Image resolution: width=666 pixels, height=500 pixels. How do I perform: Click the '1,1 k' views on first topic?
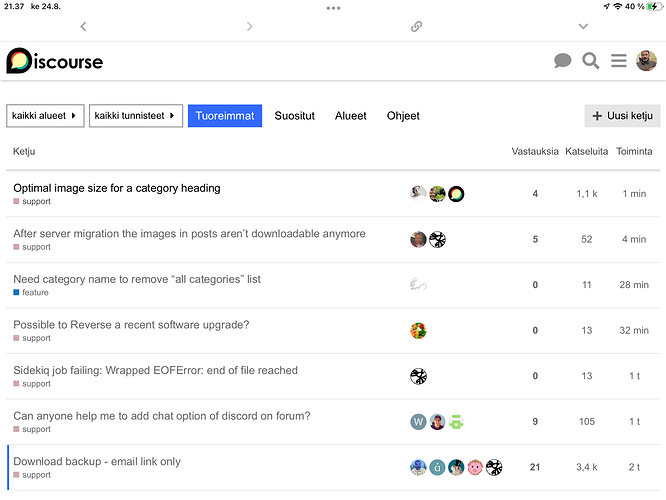(587, 194)
